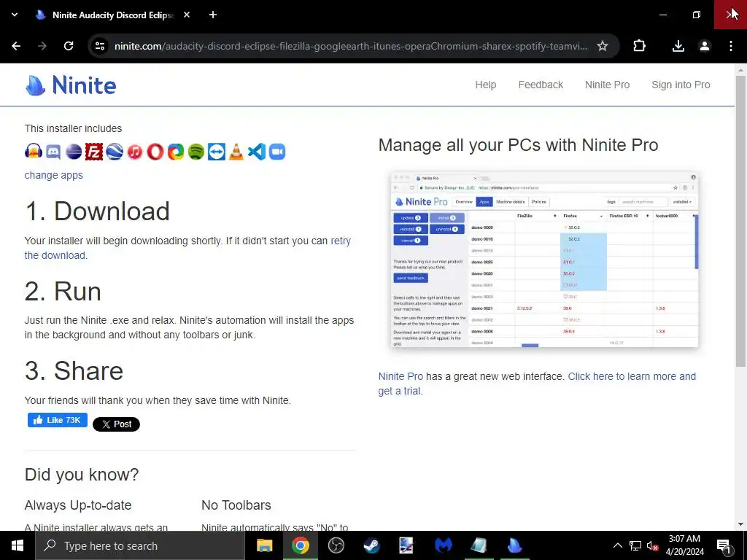Click the Visual Studio Code icon

tap(257, 152)
